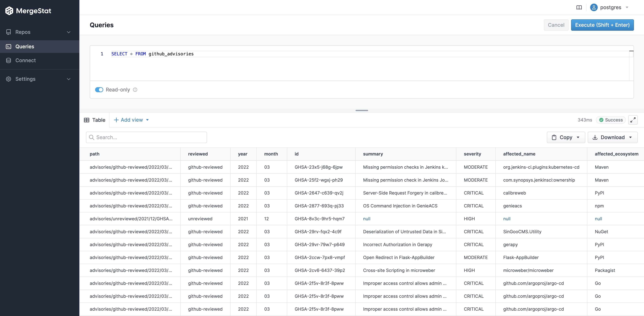Expand results to fullscreen via arrows icon

tap(633, 120)
